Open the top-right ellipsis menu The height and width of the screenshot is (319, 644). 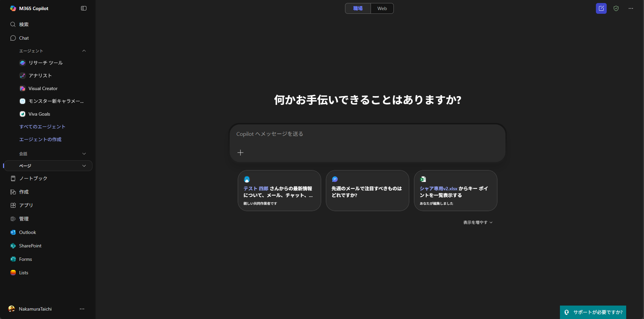(631, 8)
